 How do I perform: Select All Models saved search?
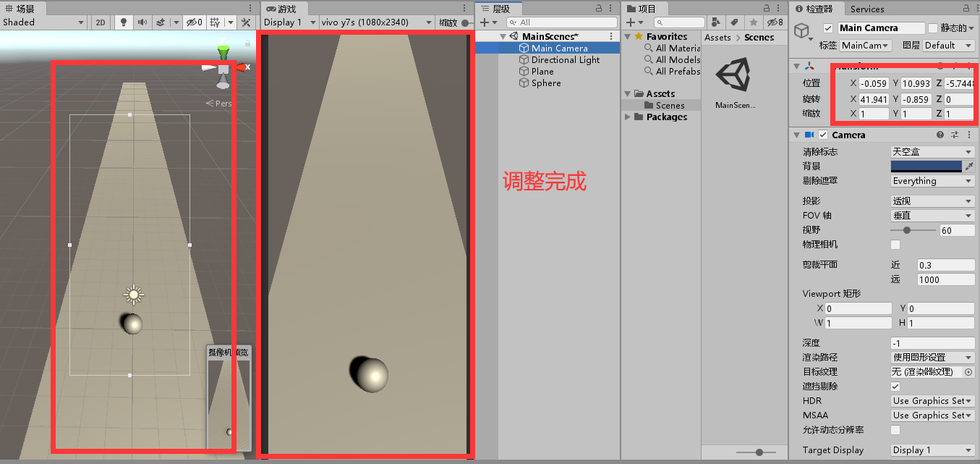pos(672,60)
